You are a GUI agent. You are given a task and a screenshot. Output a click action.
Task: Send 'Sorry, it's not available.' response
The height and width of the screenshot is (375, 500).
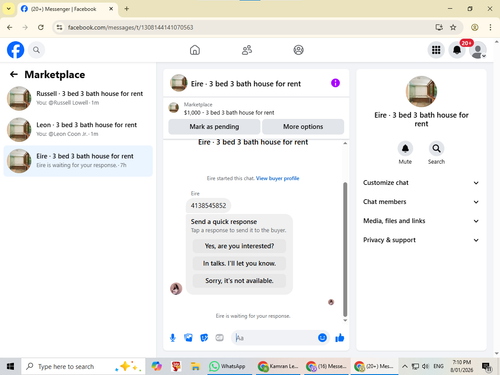[239, 281]
